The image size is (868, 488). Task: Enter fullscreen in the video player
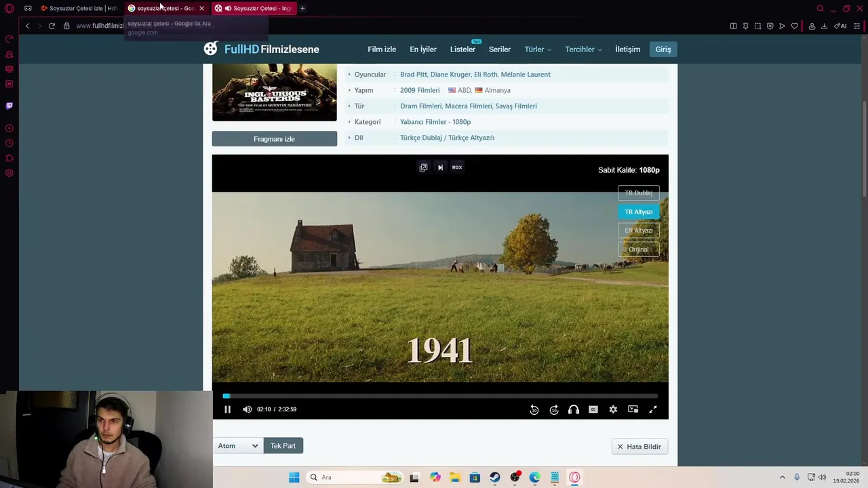653,409
